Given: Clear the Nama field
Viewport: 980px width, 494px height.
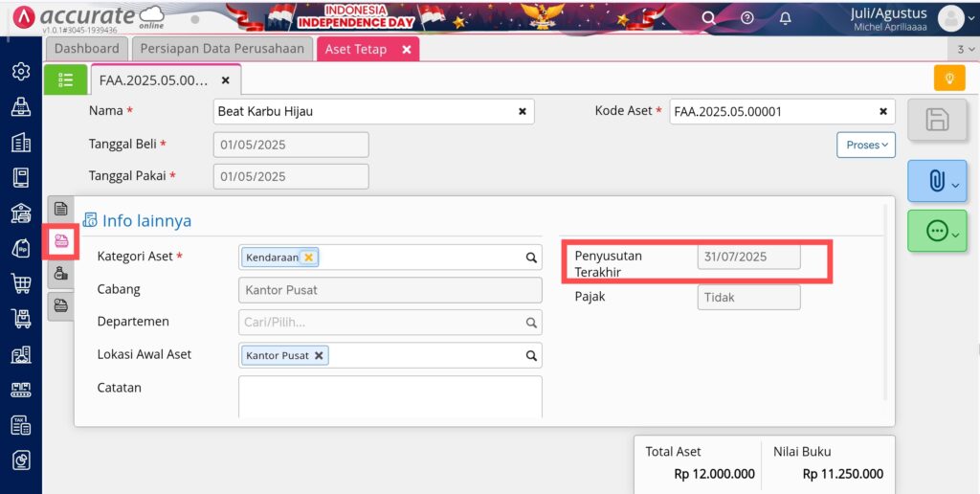Looking at the screenshot, I should (x=522, y=111).
